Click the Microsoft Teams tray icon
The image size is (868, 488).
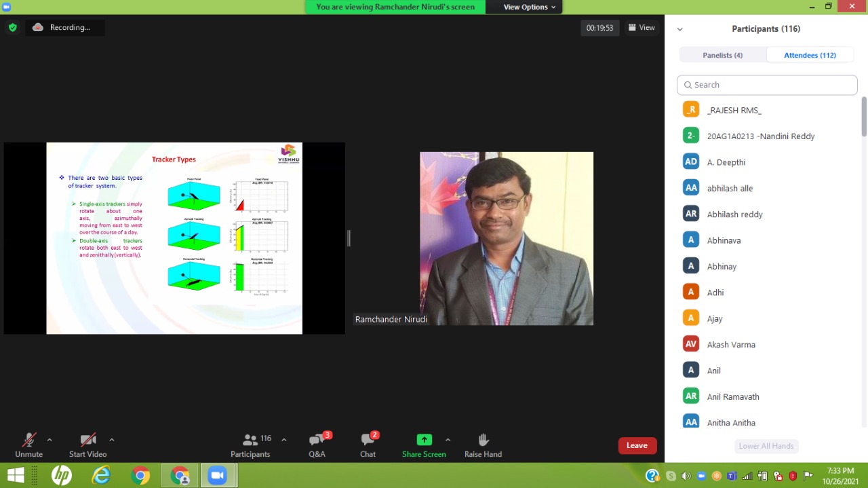click(x=732, y=476)
